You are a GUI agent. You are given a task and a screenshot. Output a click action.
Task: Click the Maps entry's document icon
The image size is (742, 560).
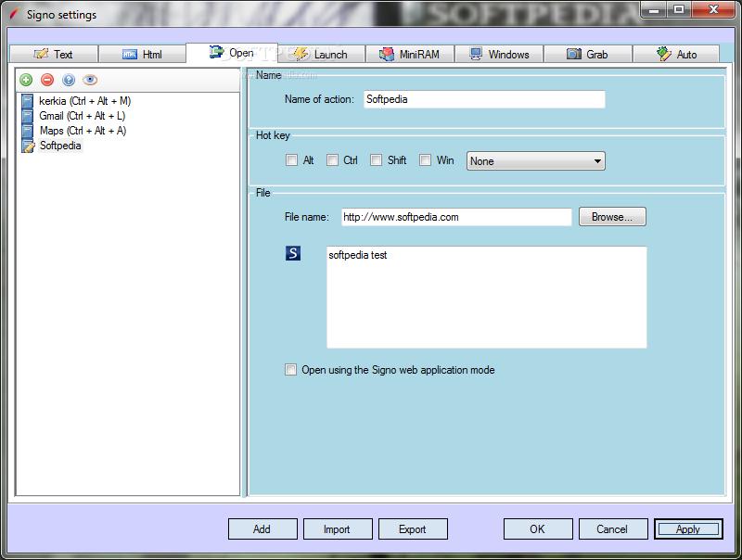click(x=28, y=131)
